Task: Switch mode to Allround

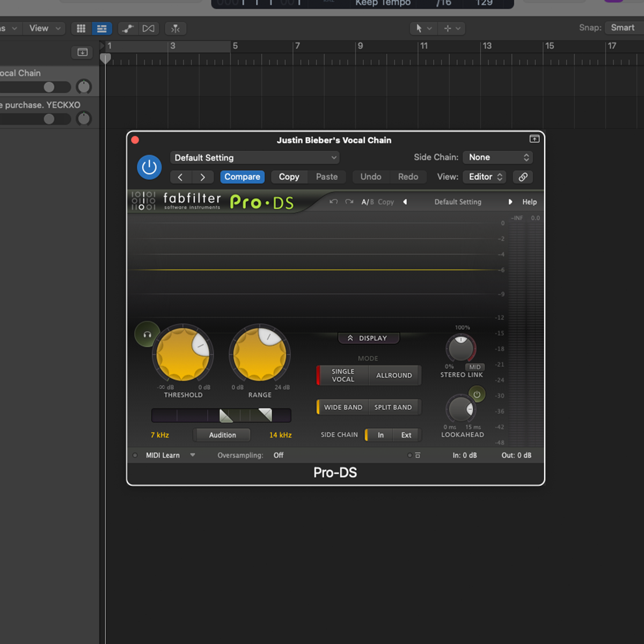Action: point(394,376)
